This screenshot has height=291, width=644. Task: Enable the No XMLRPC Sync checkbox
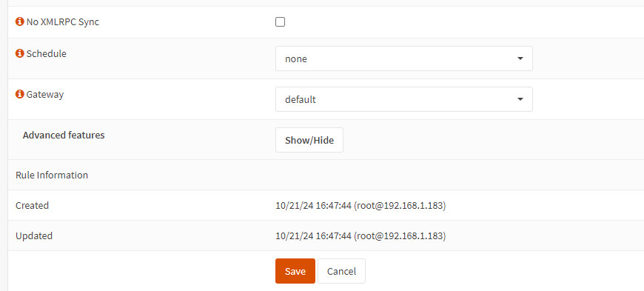click(280, 22)
